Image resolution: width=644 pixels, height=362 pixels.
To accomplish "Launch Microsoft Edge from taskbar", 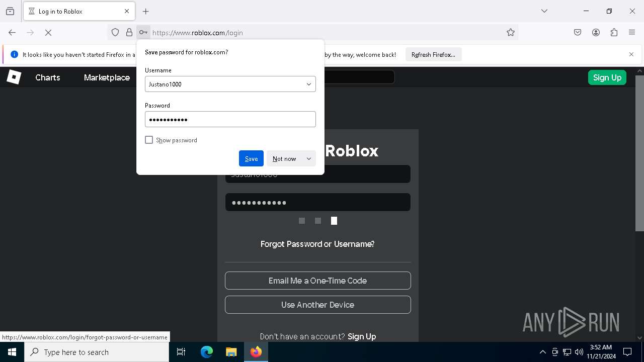I will pyautogui.click(x=207, y=352).
